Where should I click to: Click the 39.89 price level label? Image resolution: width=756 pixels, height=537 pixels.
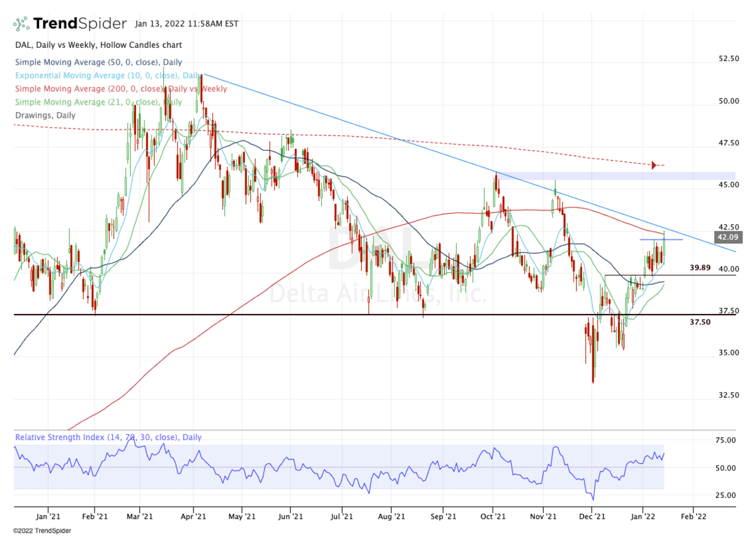pos(700,268)
